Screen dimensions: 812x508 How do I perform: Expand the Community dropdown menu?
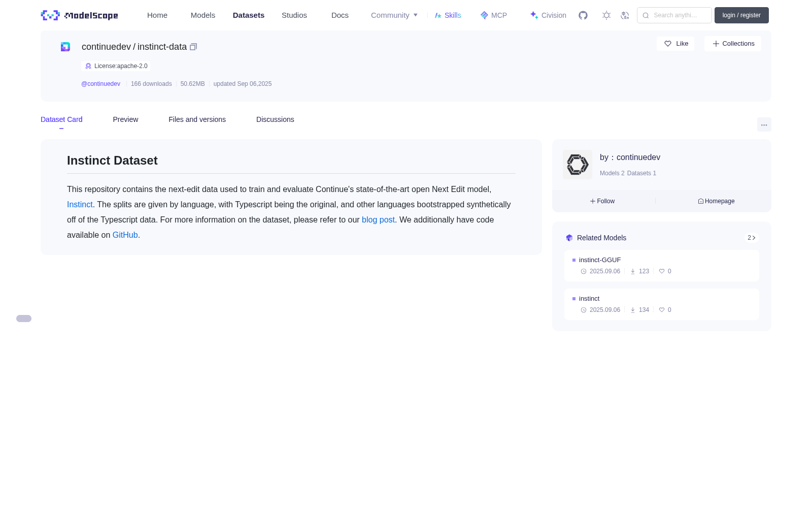pos(394,15)
